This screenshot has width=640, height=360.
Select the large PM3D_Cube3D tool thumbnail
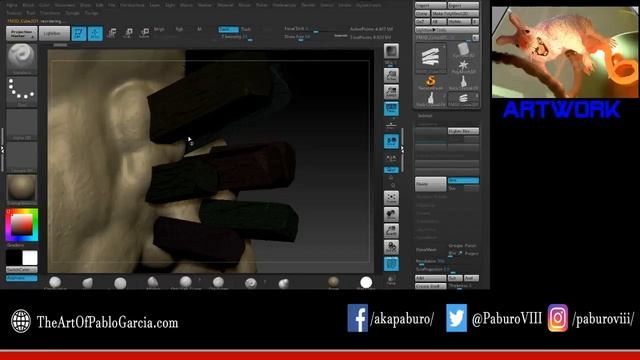point(431,58)
